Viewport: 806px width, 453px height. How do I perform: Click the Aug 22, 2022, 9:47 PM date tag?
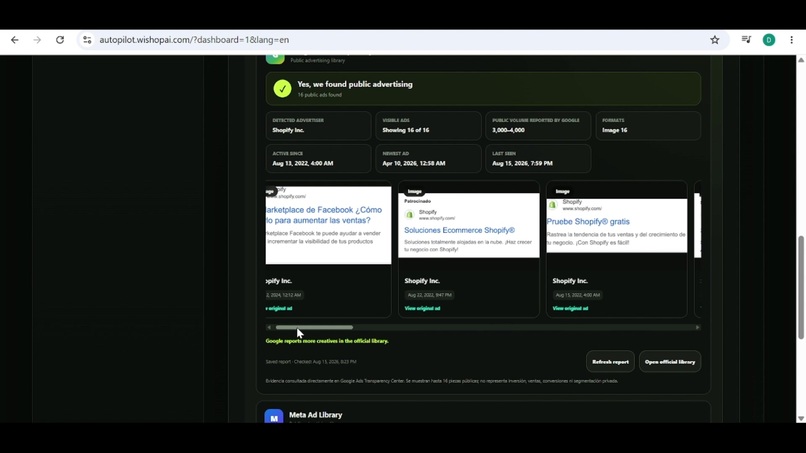click(429, 295)
